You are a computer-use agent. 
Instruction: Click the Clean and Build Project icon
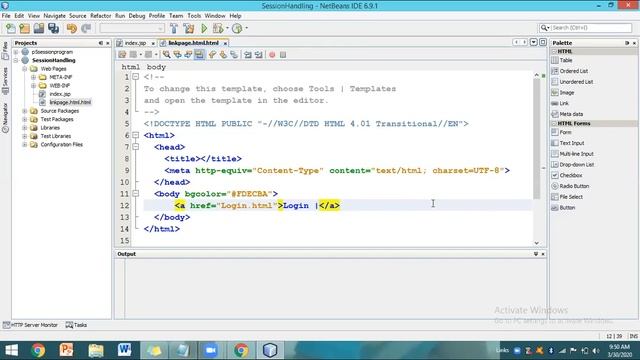point(189,28)
